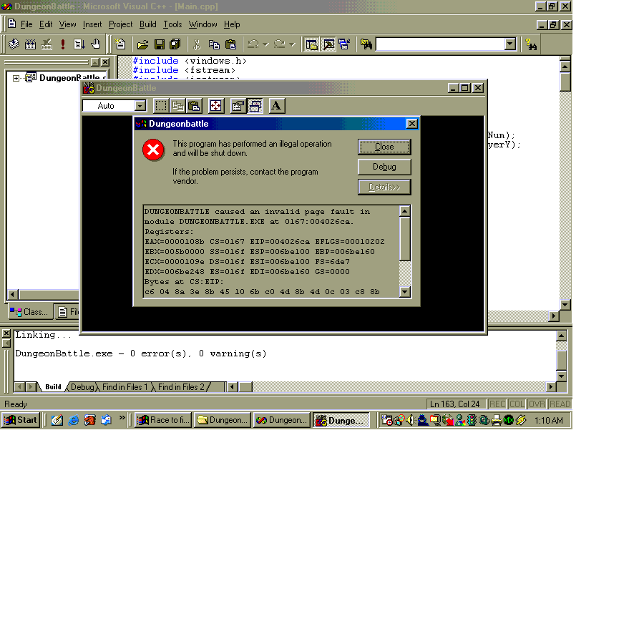Select the Build output tab
Viewport: 644px width, 644px height.
click(x=53, y=387)
